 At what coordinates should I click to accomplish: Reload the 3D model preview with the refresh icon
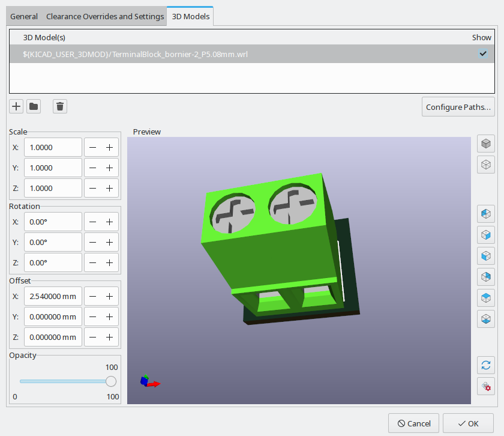click(x=485, y=365)
